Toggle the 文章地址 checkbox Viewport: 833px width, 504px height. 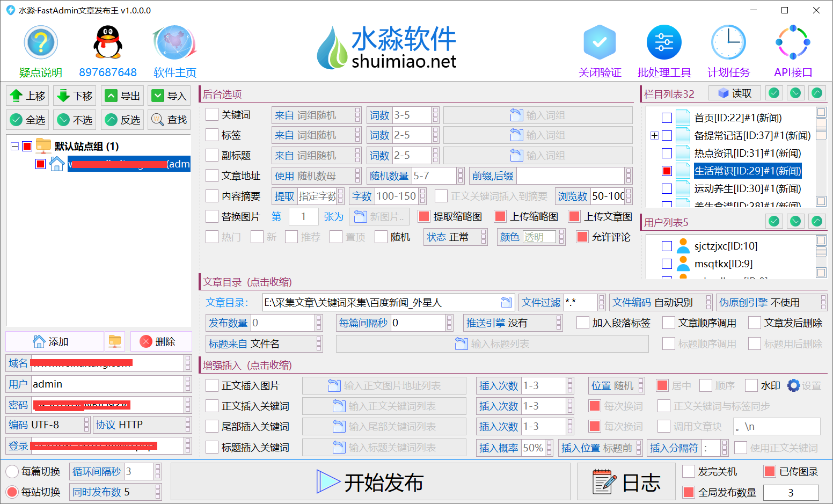pos(212,176)
